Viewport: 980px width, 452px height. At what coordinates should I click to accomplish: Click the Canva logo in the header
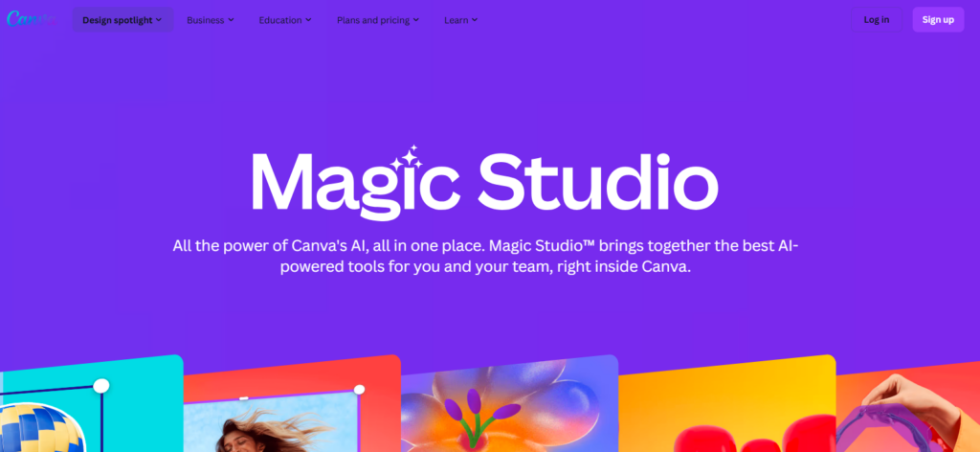click(30, 19)
